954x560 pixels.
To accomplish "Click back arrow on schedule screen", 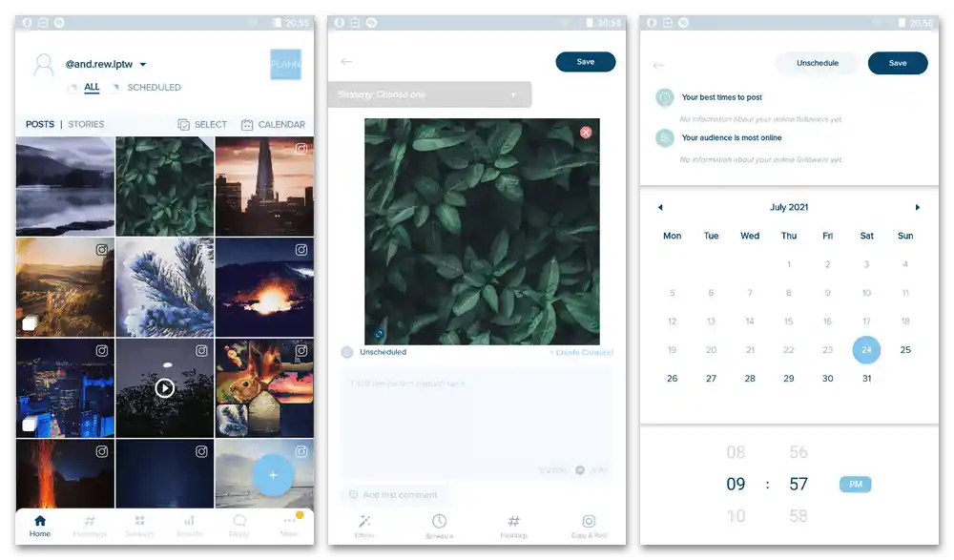I will 658,65.
